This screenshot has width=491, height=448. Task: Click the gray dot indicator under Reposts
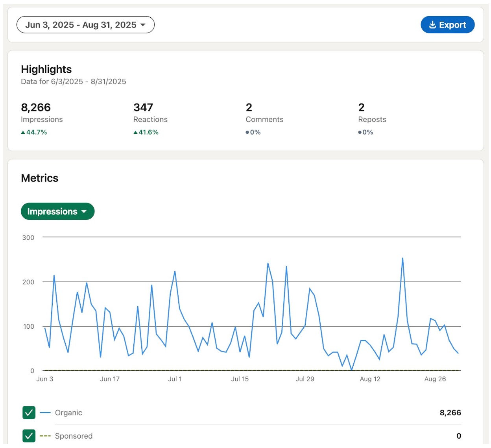[x=360, y=132]
